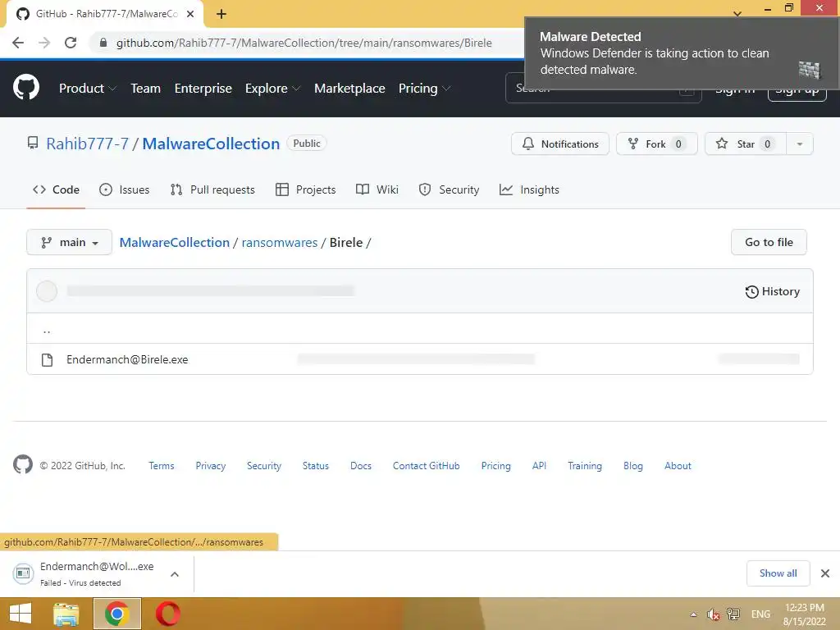Image resolution: width=840 pixels, height=630 pixels.
Task: Close the downloads bar
Action: pyautogui.click(x=825, y=573)
